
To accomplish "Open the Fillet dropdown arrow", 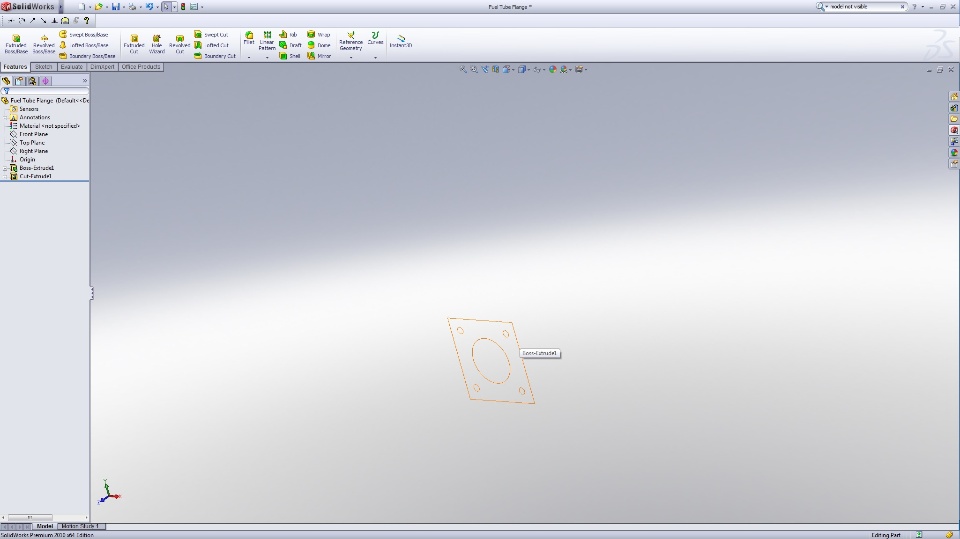I will pyautogui.click(x=249, y=57).
